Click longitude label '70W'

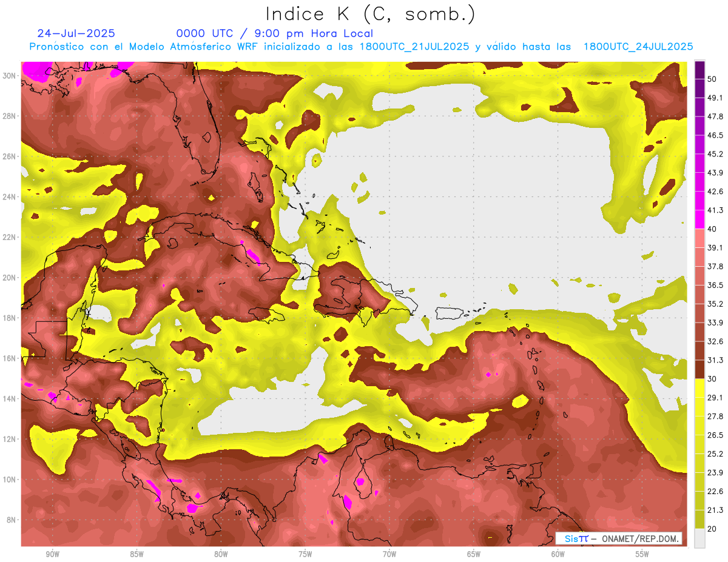(x=389, y=554)
